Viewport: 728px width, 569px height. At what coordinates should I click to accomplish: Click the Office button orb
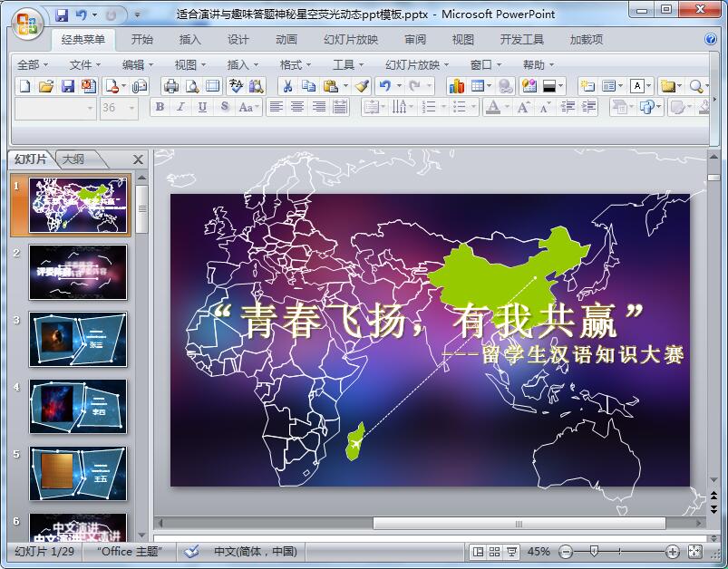click(26, 23)
